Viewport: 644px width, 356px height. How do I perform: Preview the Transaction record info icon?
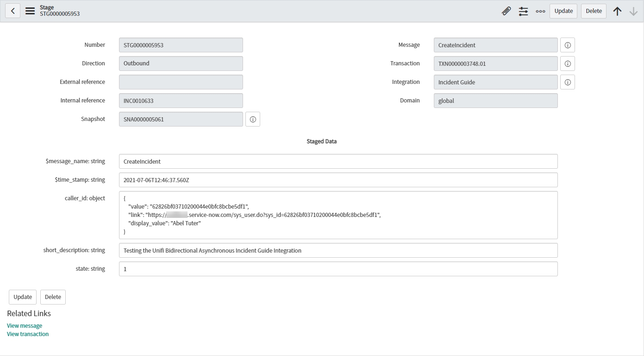click(568, 64)
